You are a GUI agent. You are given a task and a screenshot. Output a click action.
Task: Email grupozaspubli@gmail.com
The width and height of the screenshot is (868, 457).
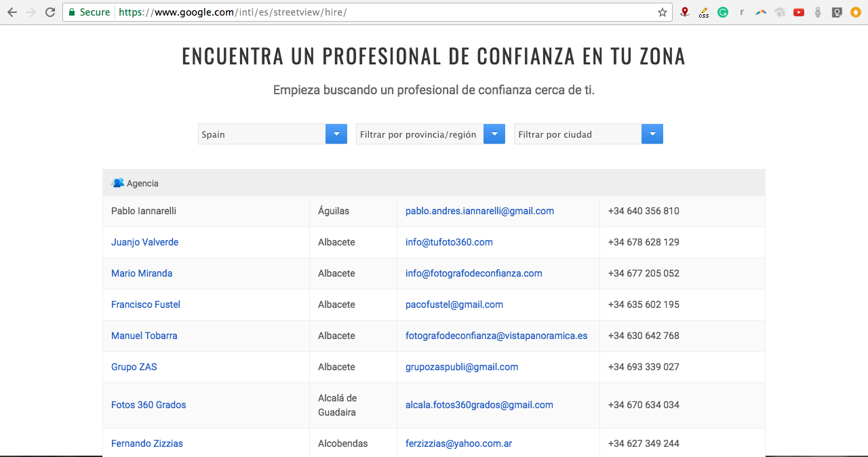click(x=462, y=367)
